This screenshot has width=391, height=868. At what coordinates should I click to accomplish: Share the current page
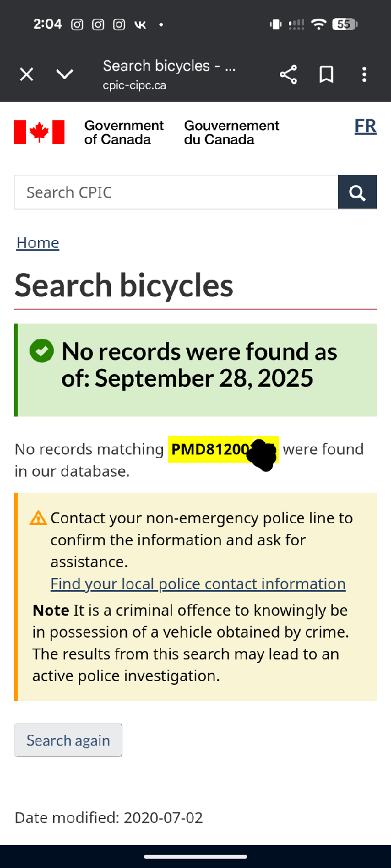point(288,74)
